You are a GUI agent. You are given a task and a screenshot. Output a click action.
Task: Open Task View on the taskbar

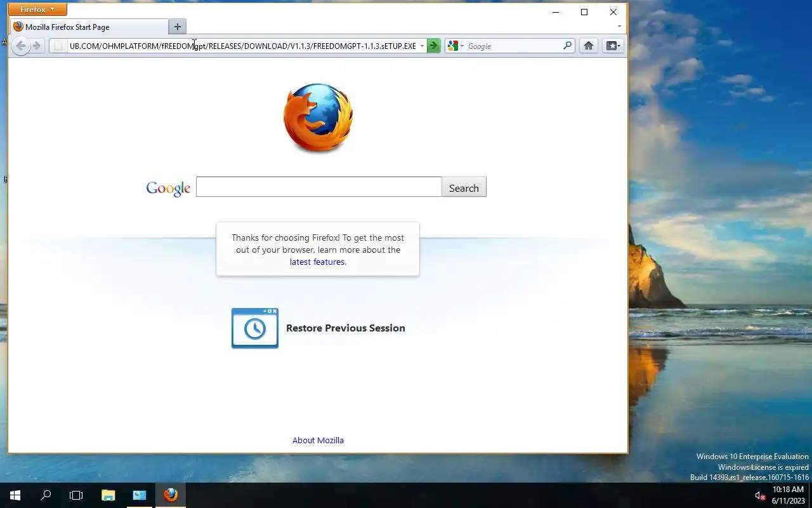point(76,495)
